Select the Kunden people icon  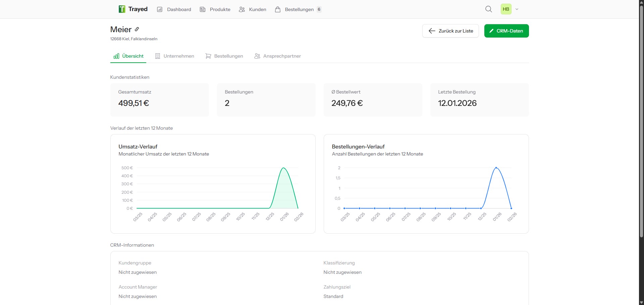click(x=241, y=9)
